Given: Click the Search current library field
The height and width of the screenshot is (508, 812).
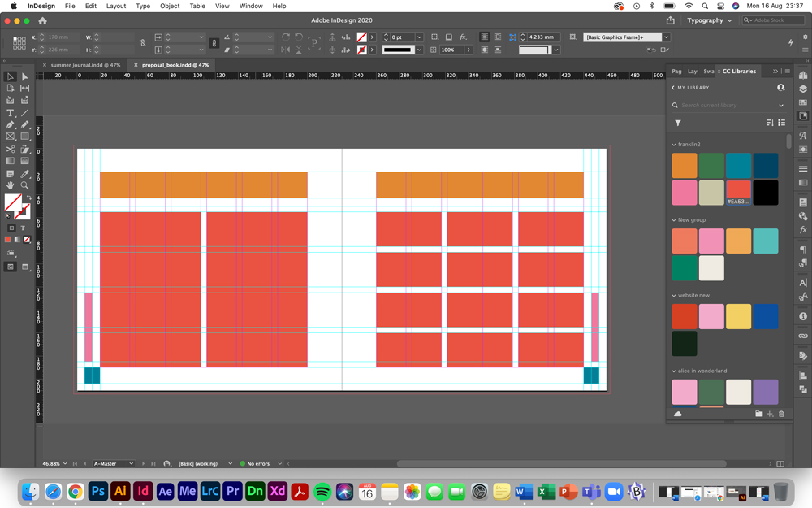Looking at the screenshot, I should click(x=715, y=106).
